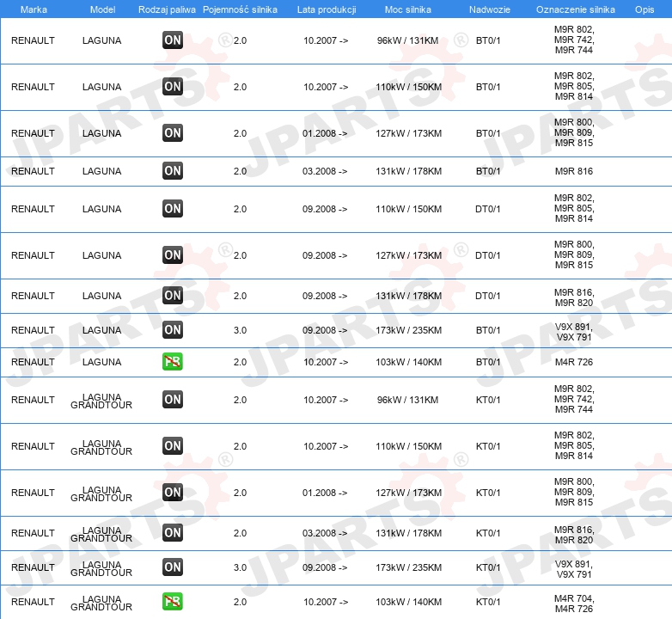Click the 03.2008 date in the BT0/1 row
This screenshot has width=672, height=619.
[325, 171]
